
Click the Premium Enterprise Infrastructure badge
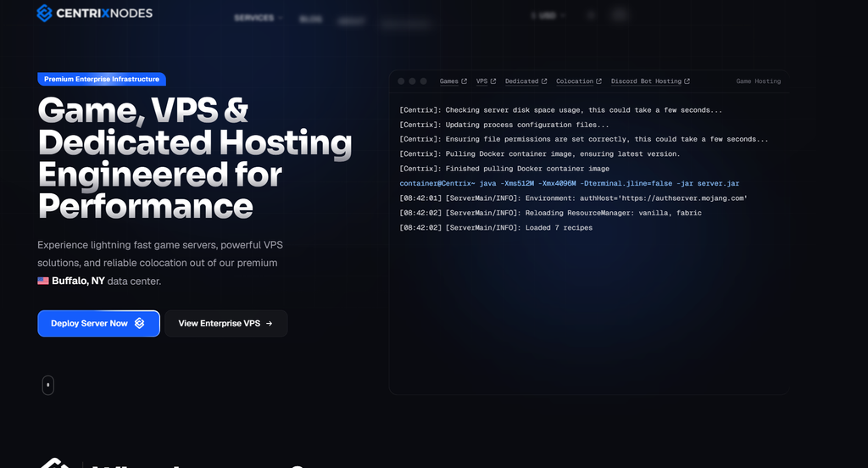[102, 79]
